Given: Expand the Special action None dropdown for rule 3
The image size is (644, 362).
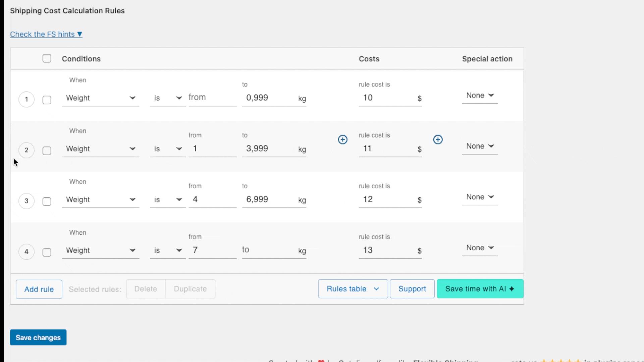Looking at the screenshot, I should coord(480,197).
